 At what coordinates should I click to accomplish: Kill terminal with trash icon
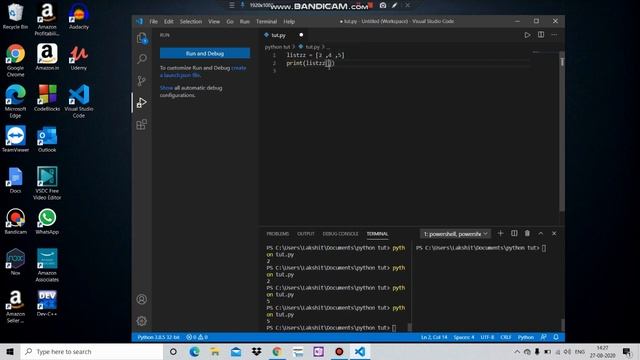[527, 233]
